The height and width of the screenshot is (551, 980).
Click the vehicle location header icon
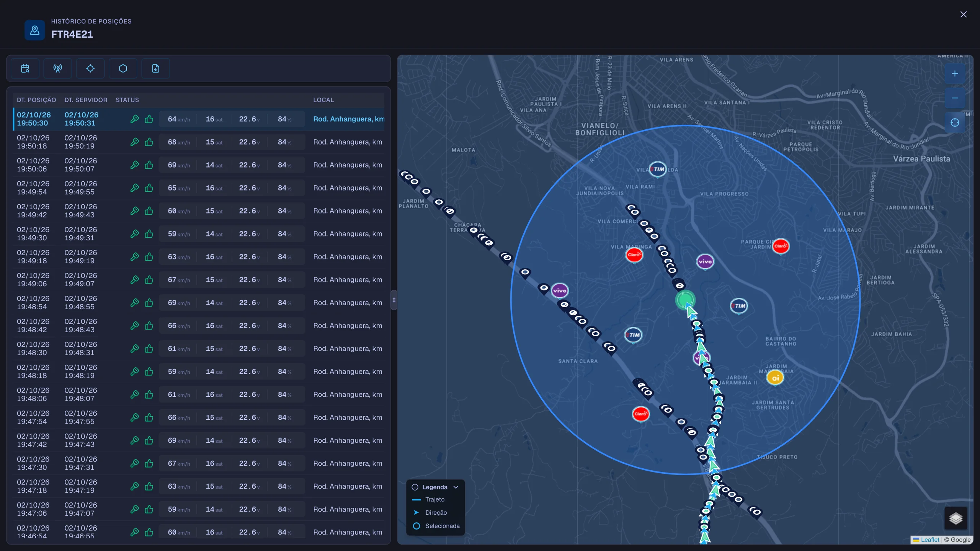point(35,30)
